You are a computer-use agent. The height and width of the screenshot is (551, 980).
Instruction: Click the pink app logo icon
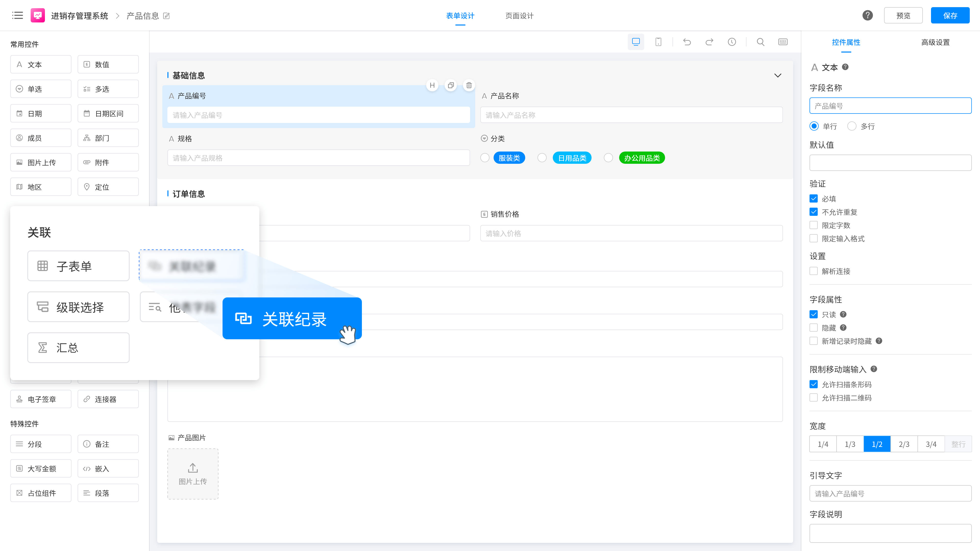click(x=38, y=15)
